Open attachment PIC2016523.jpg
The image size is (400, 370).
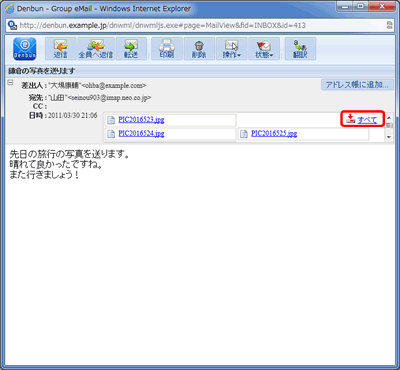tap(141, 120)
